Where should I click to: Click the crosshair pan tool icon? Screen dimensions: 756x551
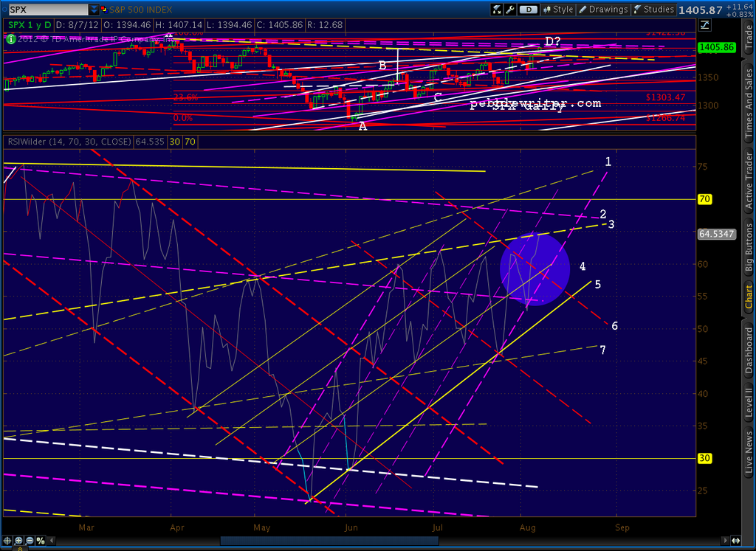click(7, 541)
